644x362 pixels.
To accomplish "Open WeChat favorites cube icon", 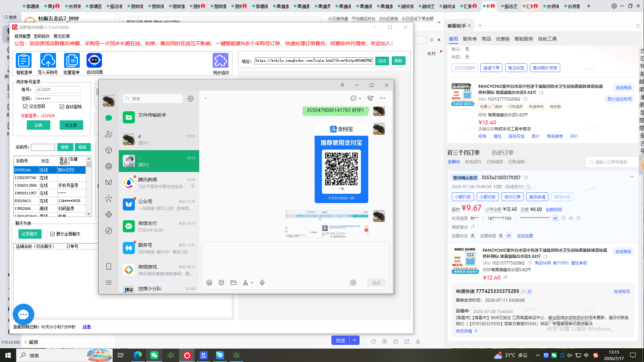I will pos(109,150).
